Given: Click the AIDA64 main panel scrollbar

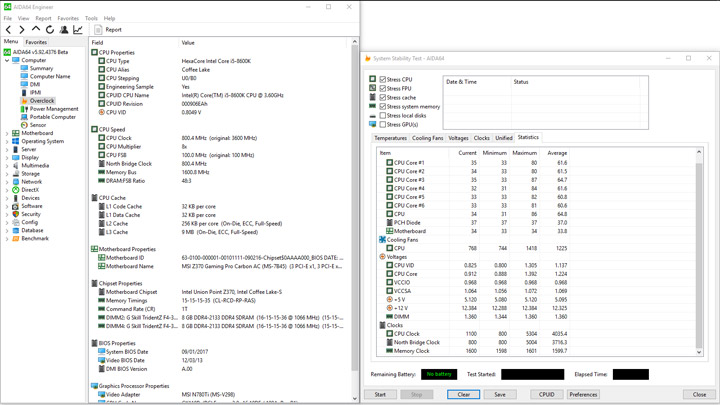Looking at the screenshot, I should tap(354, 220).
